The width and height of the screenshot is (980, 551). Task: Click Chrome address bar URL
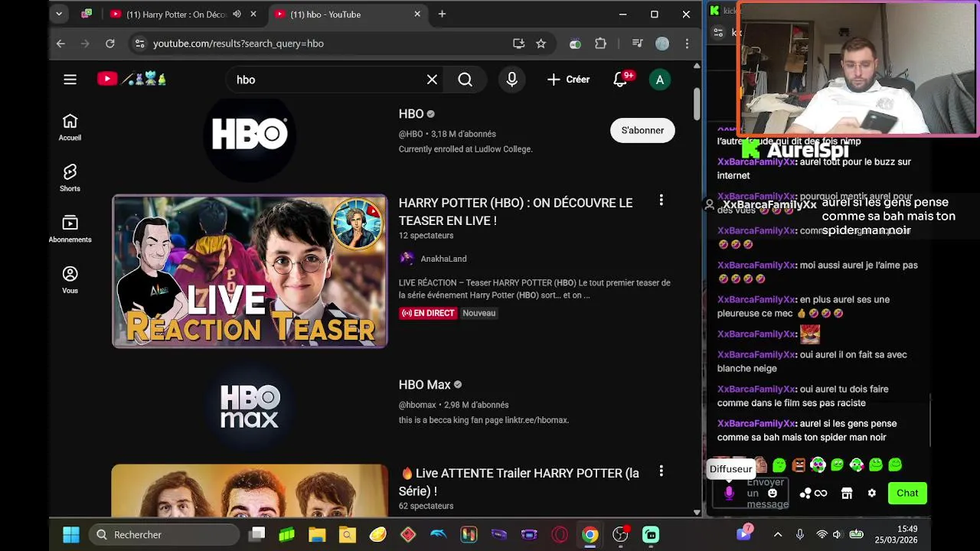[238, 44]
